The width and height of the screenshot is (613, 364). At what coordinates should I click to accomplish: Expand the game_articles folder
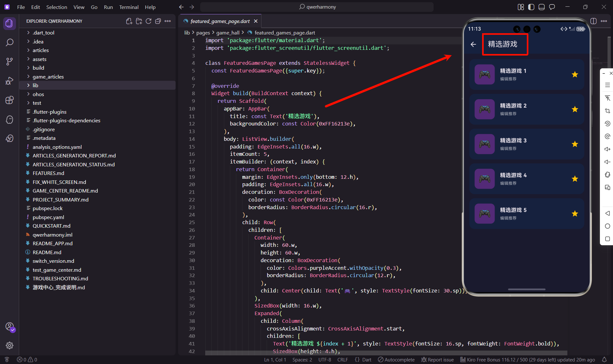point(48,77)
